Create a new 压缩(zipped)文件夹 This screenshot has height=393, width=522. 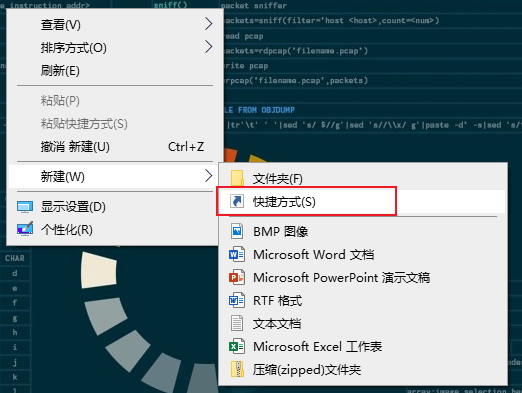pyautogui.click(x=363, y=369)
